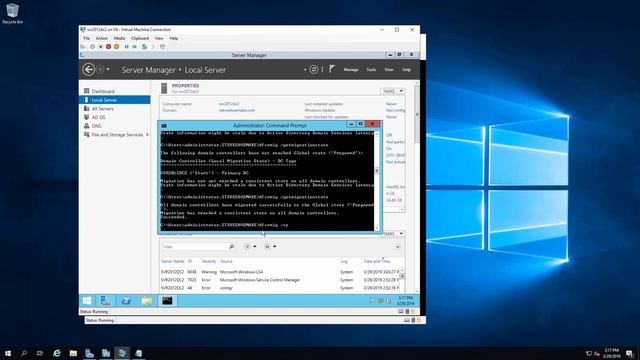Click the Server Manager back arrow button
Screen dimensions: 640x360
click(x=89, y=69)
